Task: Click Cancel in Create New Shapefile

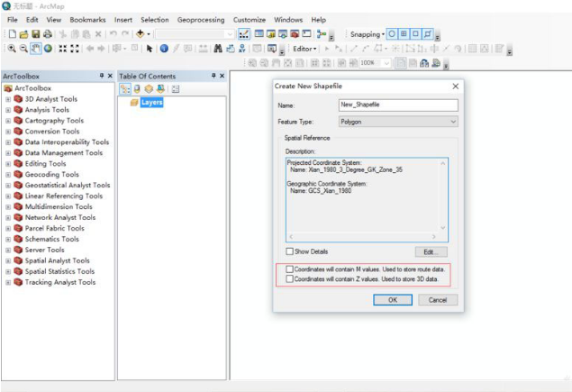Action: click(438, 300)
